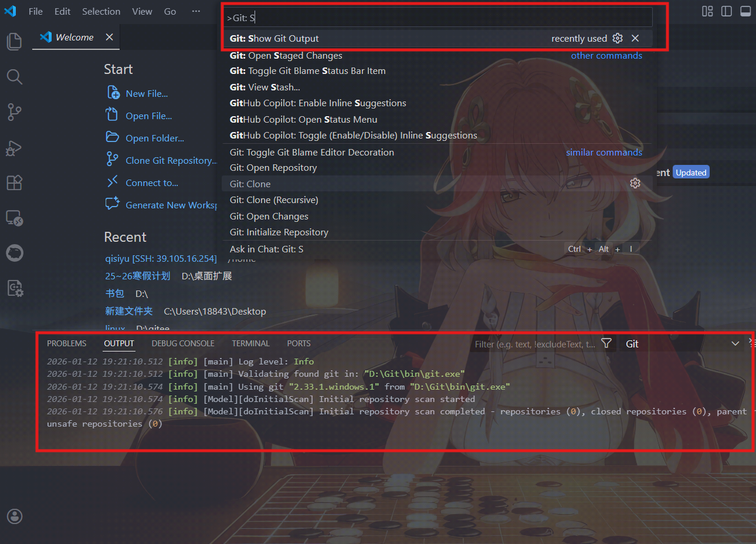Click the Generate New Workspace sparkle icon
Viewport: 756px width, 544px height.
[x=112, y=204]
